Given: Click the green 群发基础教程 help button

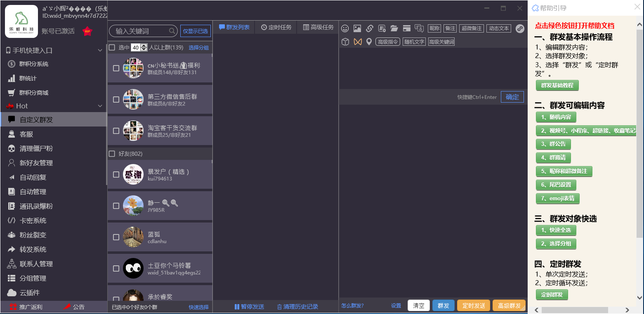Looking at the screenshot, I should coord(557,85).
